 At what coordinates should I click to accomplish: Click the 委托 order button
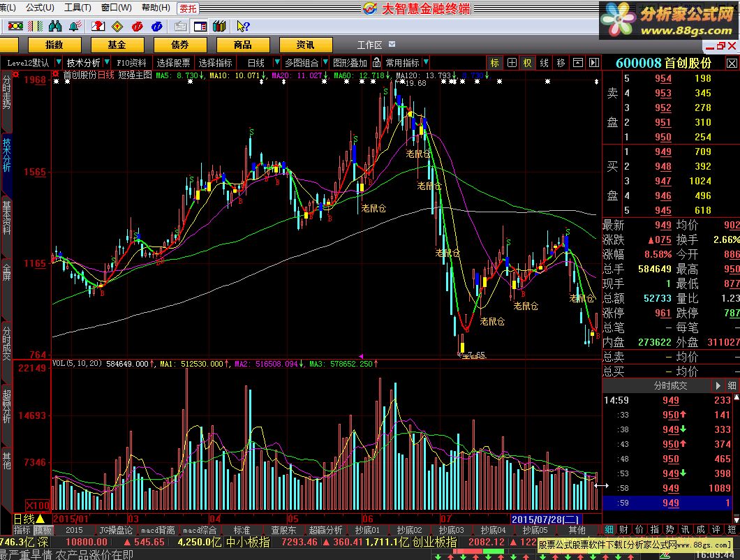point(188,8)
